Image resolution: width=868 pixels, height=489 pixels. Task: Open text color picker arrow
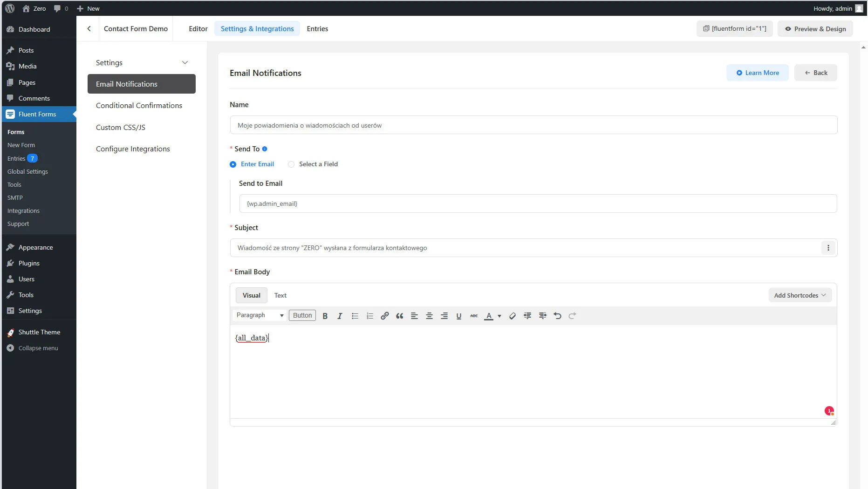pos(499,316)
